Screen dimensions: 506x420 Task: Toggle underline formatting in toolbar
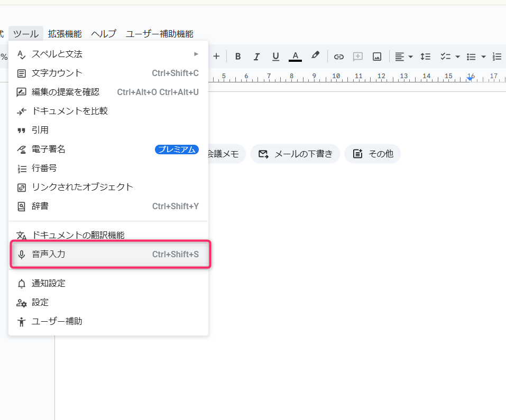click(x=275, y=57)
